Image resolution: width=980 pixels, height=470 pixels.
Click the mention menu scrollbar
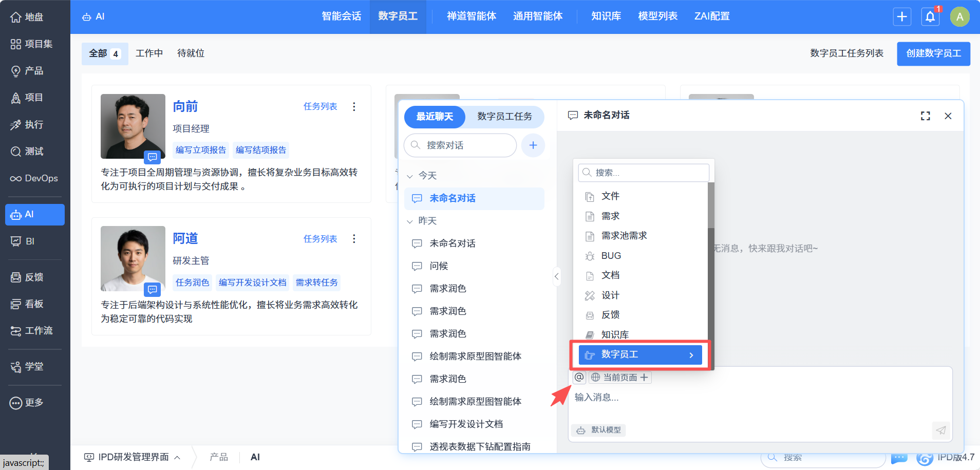click(x=711, y=205)
